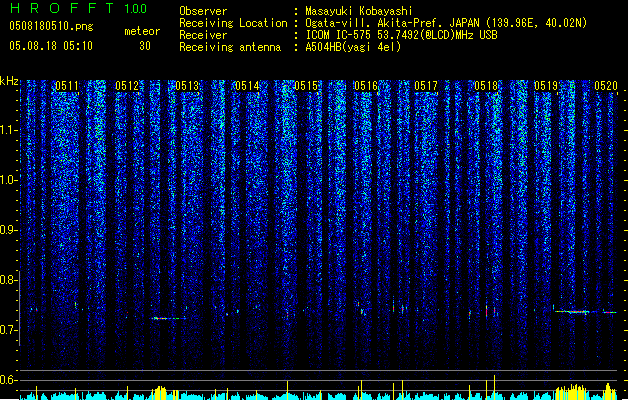The image size is (629, 400).
Task: Click the 0.6 kHz axis tick label
Action: (x=9, y=380)
